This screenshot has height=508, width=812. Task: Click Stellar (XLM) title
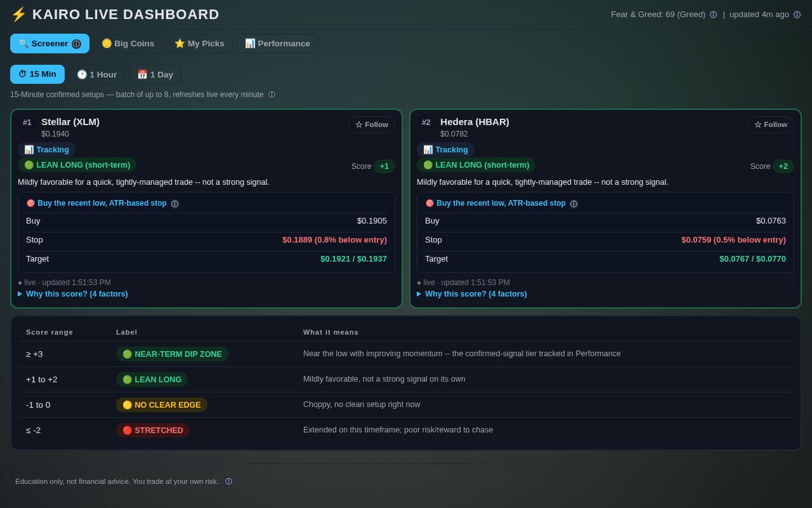click(70, 122)
